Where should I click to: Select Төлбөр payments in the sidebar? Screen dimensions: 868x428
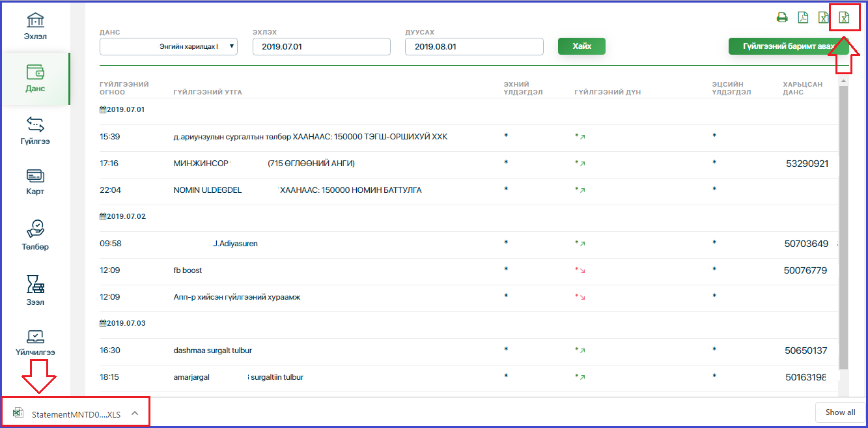pyautogui.click(x=35, y=235)
